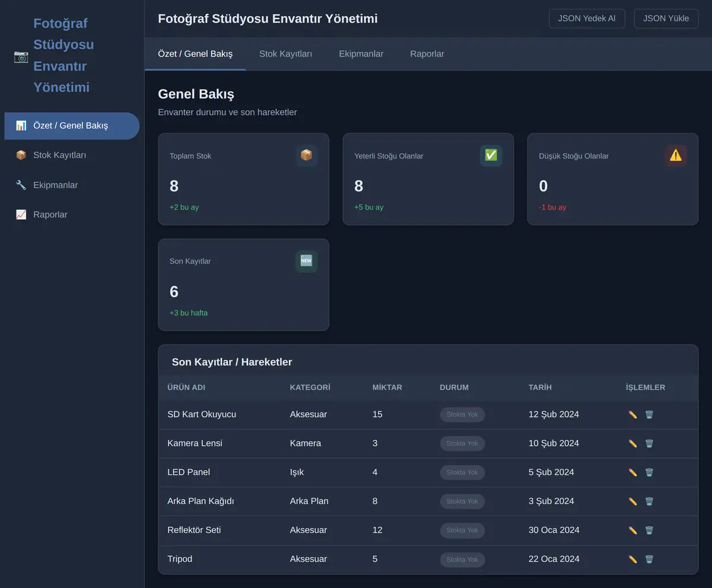Click the warning icon on Düşük Stoğu card
Screen dimensions: 712x588
click(x=676, y=155)
